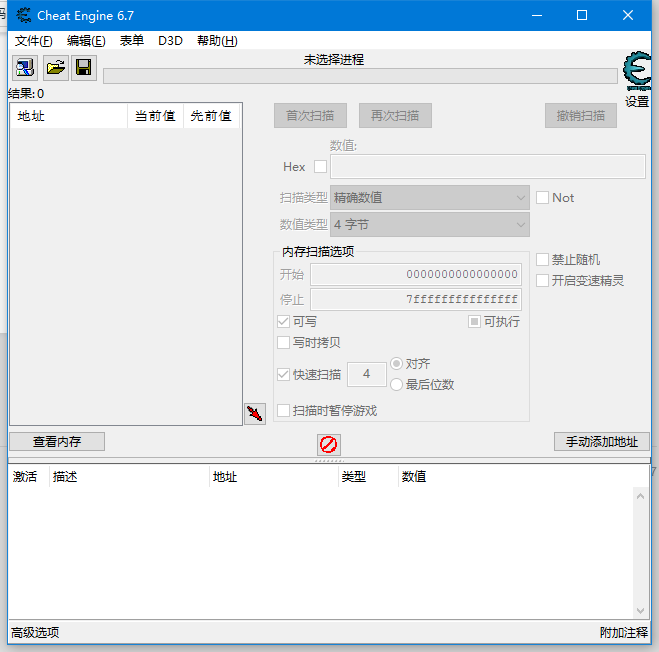Expand 数值类型 dropdown showing 4 字节

[430, 224]
